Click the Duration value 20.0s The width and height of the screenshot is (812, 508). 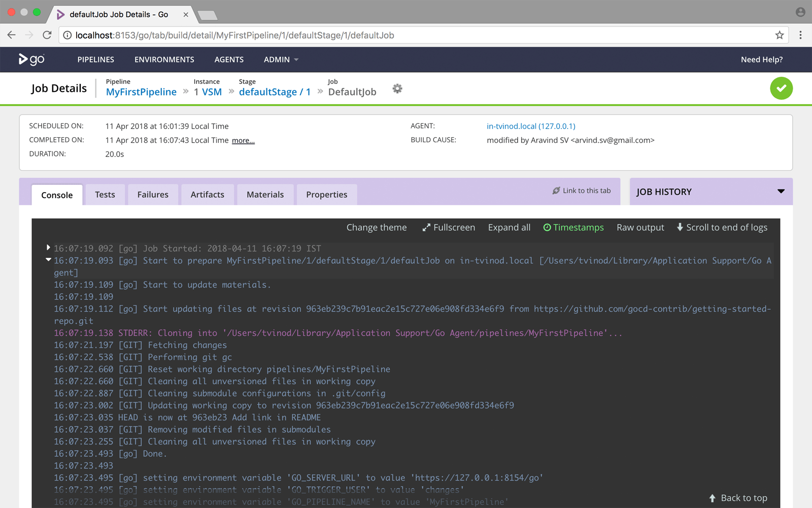coord(115,154)
